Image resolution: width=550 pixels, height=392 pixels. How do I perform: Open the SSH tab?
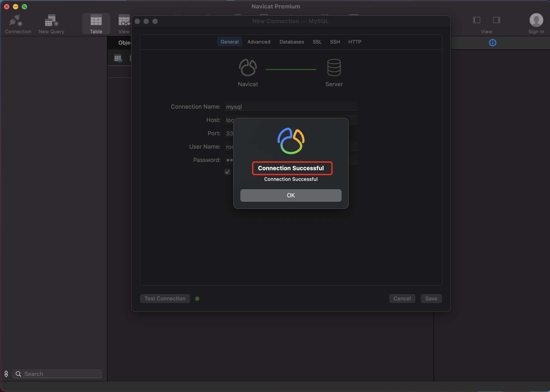(335, 42)
